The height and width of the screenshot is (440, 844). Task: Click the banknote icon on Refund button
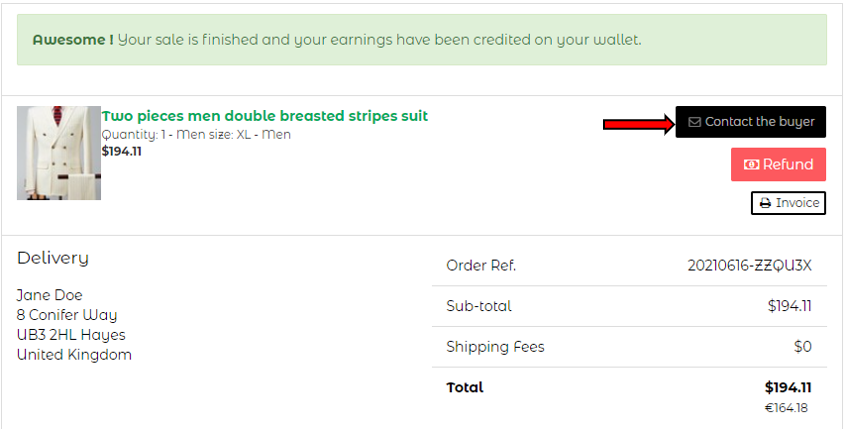tap(752, 165)
